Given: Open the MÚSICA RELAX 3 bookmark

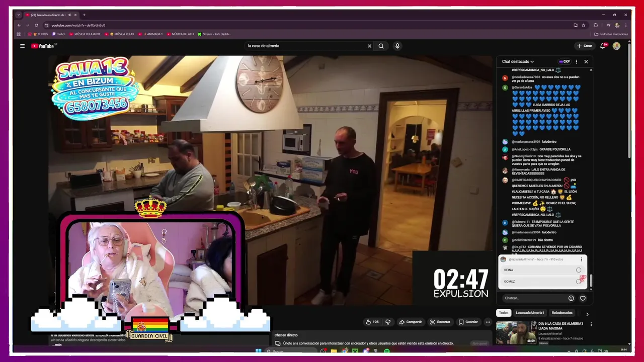Looking at the screenshot, I should pos(180,34).
